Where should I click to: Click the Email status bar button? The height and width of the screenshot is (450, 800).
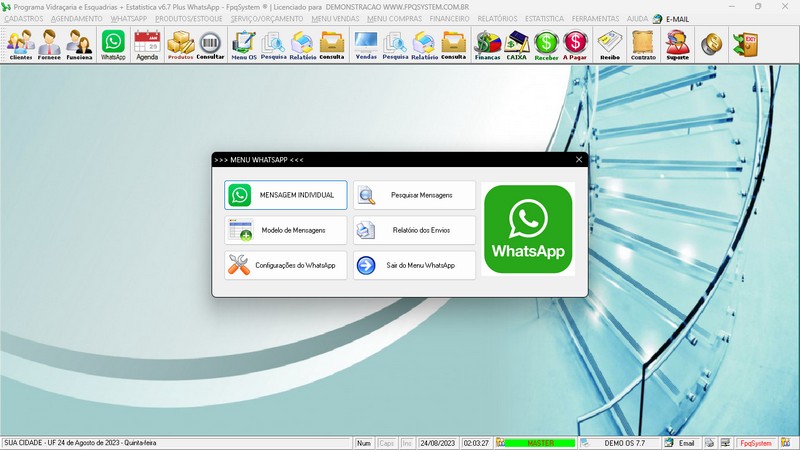coord(681,443)
